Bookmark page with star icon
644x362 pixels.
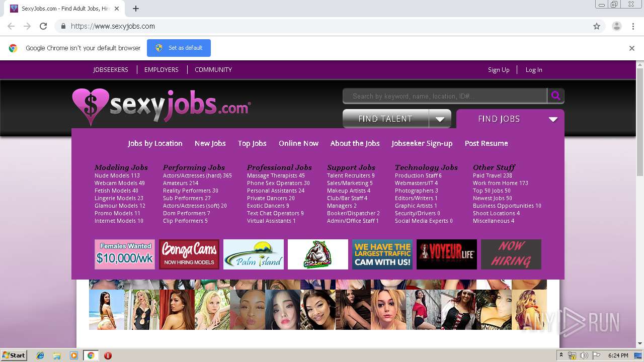pos(597,26)
